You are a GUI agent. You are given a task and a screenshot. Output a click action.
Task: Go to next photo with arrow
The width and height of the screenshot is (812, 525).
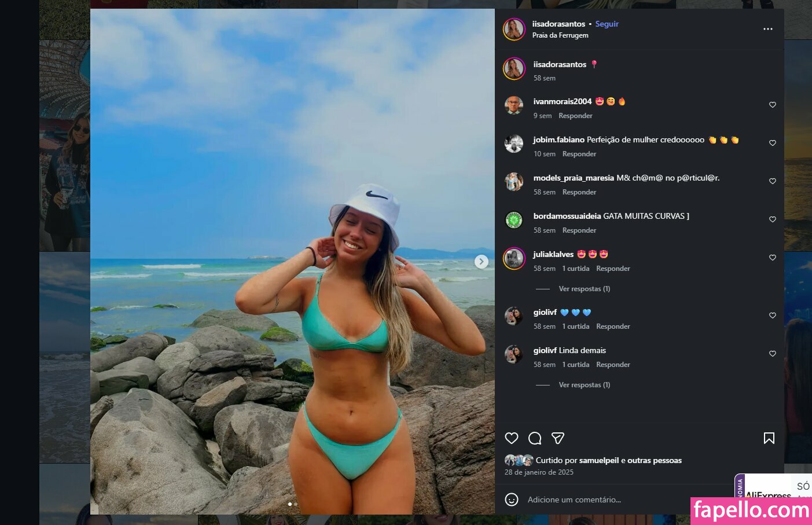(x=482, y=262)
